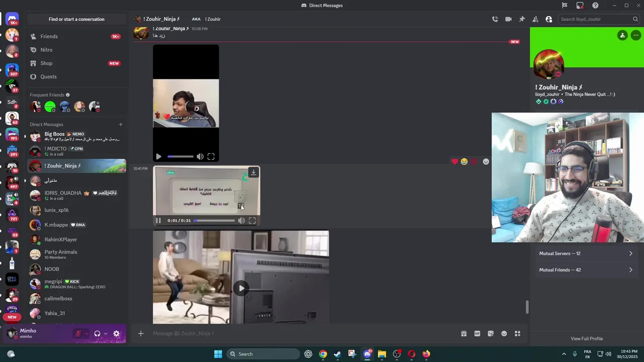Open the Shop page
The height and width of the screenshot is (362, 644).
(x=76, y=63)
